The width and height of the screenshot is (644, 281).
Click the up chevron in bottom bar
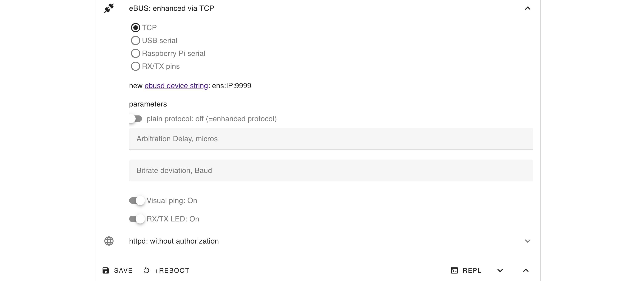pos(526,270)
